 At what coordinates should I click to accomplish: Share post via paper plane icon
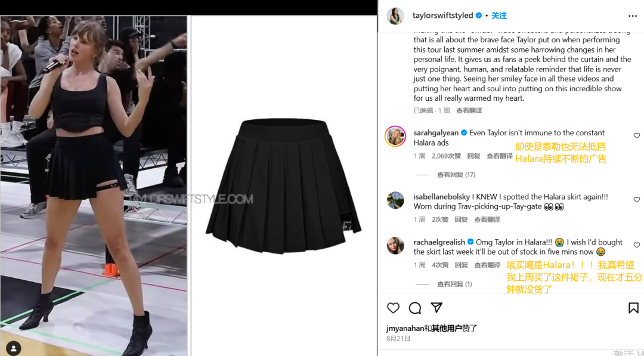click(x=436, y=308)
